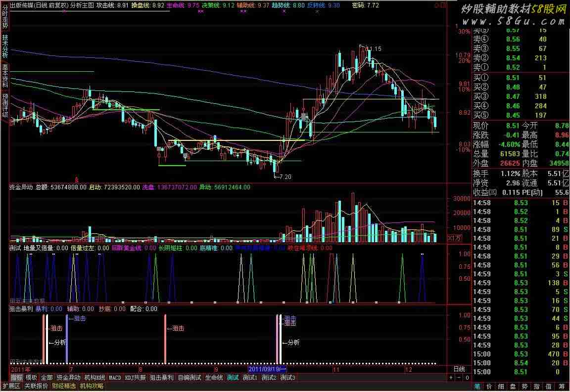Screen dimensions: 570x392
Task: Choose the 全部 indicator group
Action: pos(47,378)
